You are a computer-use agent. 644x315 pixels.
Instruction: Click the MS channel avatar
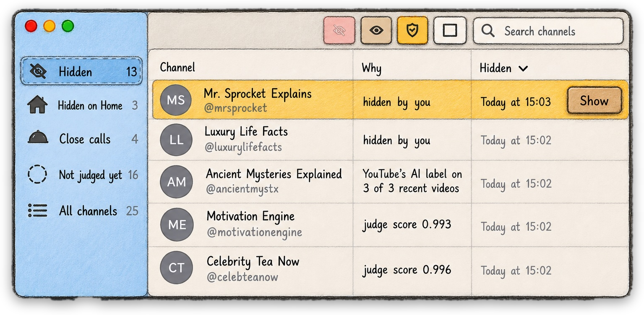176,100
